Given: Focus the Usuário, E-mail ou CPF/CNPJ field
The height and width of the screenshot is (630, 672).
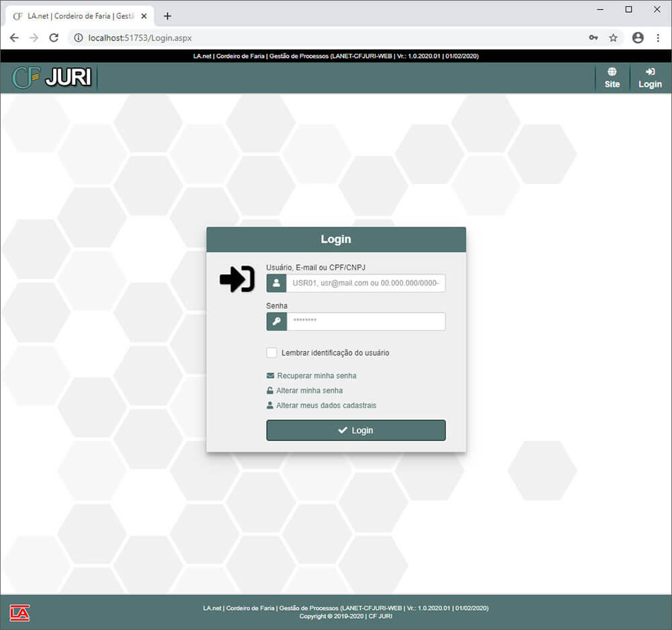Looking at the screenshot, I should click(366, 283).
